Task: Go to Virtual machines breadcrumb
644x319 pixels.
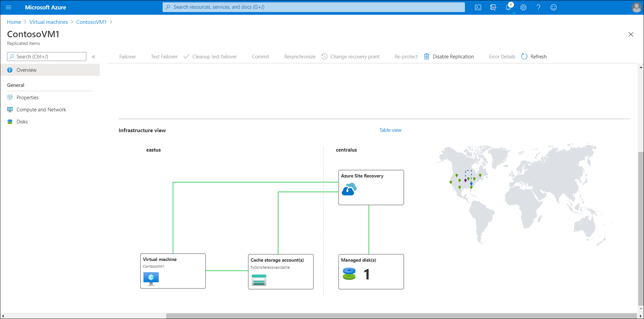Action: coord(49,22)
